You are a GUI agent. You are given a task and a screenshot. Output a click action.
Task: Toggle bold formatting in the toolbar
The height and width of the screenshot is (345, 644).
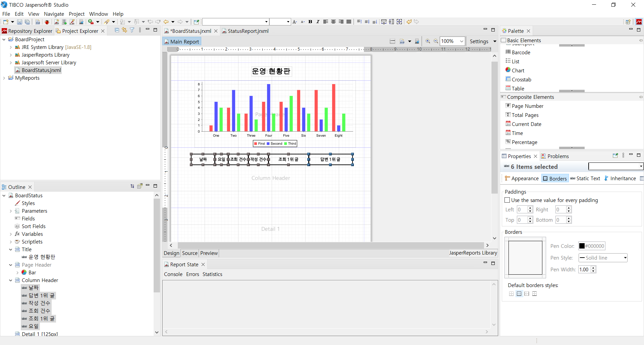click(310, 22)
